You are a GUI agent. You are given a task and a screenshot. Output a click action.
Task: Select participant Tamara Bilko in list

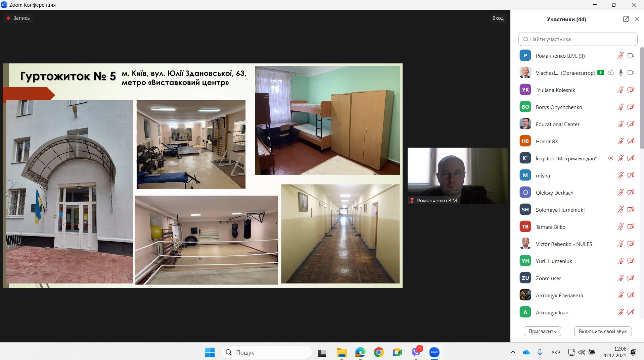pyautogui.click(x=550, y=227)
